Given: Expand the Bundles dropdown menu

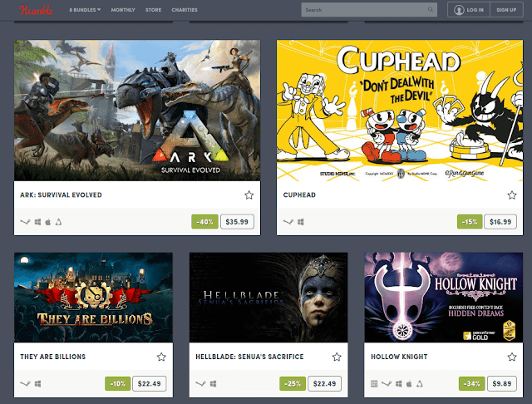Looking at the screenshot, I should click(x=85, y=10).
